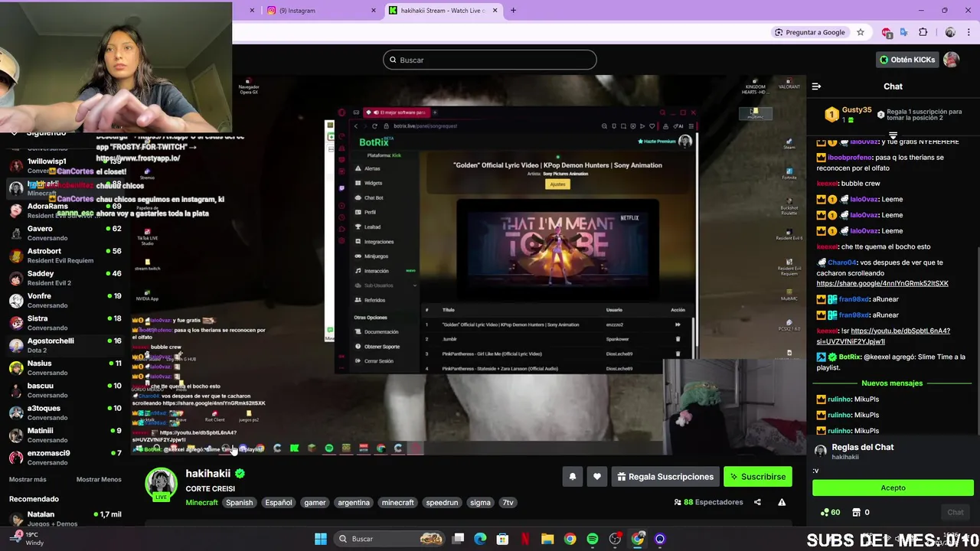Open Gusty35 top gifter entry
The image size is (980, 551).
pos(849,114)
